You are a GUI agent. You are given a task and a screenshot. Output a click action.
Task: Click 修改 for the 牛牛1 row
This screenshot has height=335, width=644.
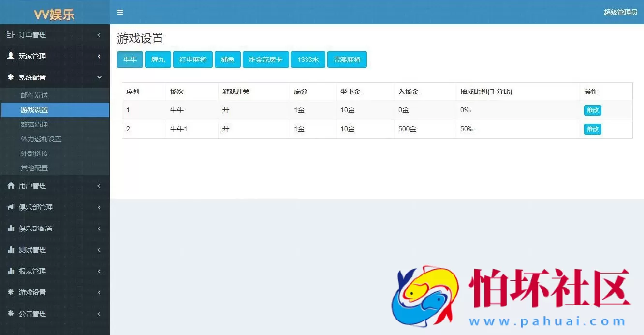(592, 129)
